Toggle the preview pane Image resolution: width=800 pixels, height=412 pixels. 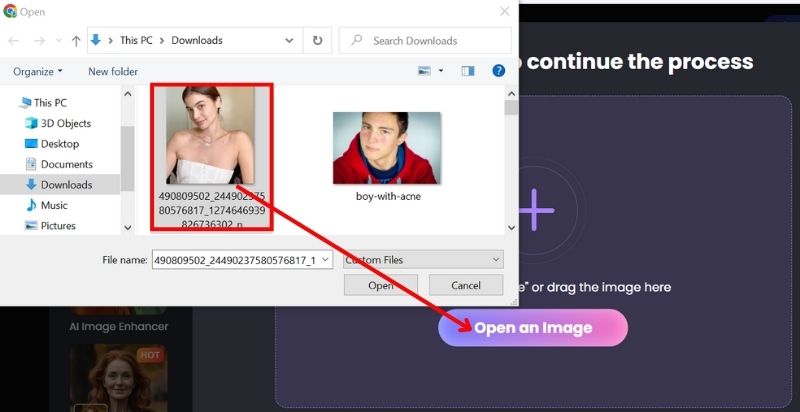click(x=468, y=71)
